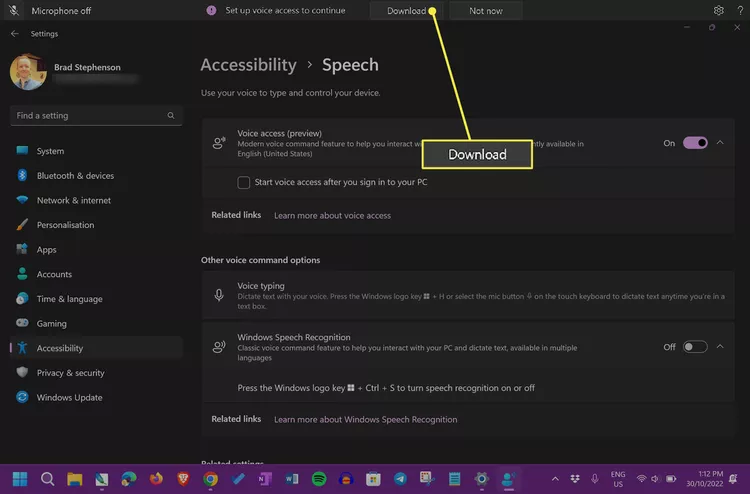Click the Voice typing microphone icon
The width and height of the screenshot is (750, 494).
(x=219, y=295)
